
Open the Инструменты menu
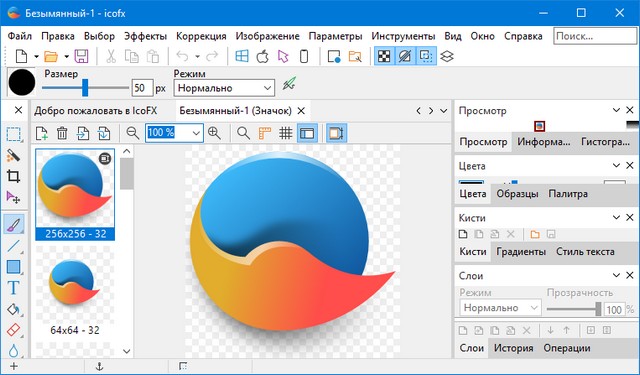tap(403, 36)
